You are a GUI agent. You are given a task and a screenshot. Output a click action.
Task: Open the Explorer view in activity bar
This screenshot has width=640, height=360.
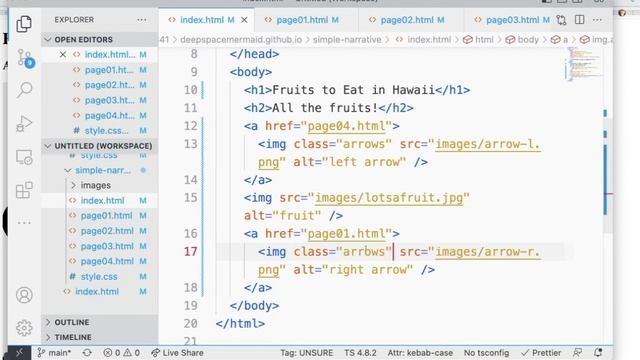pyautogui.click(x=24, y=24)
